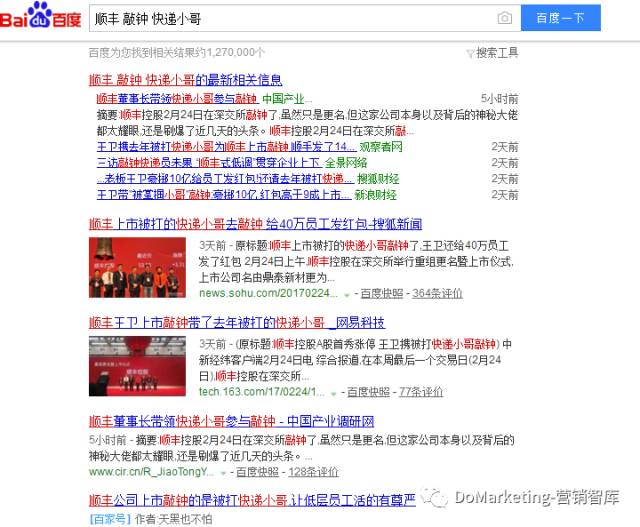Screen dimensions: 640x527
Task: Open result 顺丰董事长带领快递小哥参与敲钟 - 中国产业调研网
Action: click(231, 421)
